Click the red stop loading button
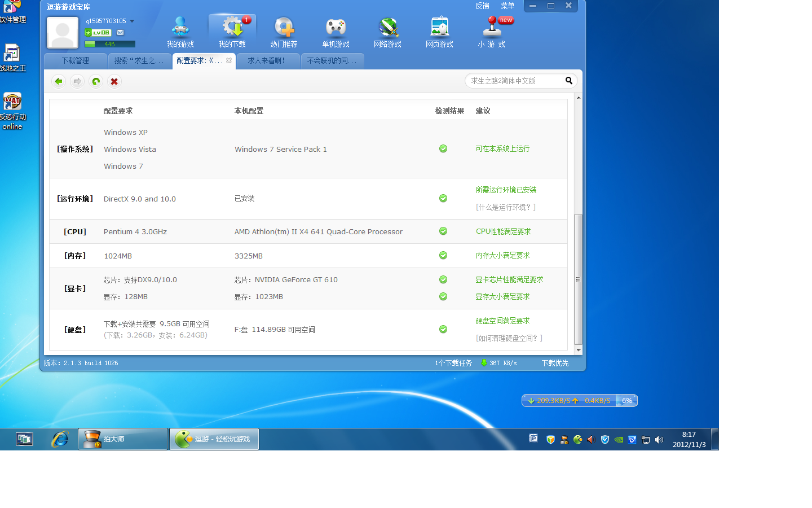The width and height of the screenshot is (812, 508). click(x=114, y=81)
